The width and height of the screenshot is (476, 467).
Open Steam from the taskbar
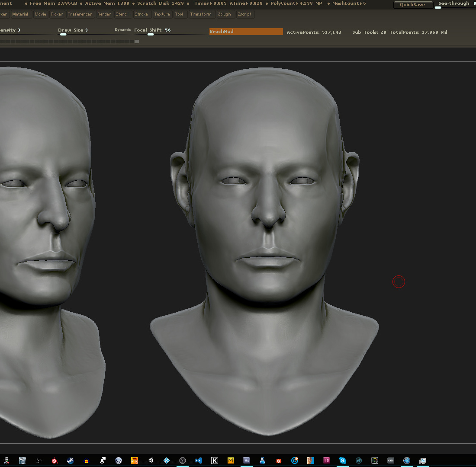(70, 461)
